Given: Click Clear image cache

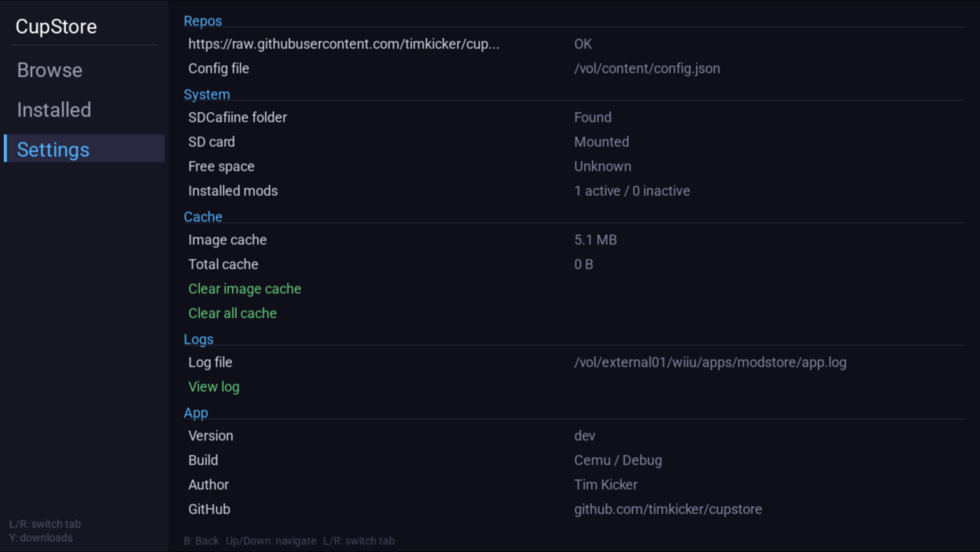Looking at the screenshot, I should click(x=245, y=289).
